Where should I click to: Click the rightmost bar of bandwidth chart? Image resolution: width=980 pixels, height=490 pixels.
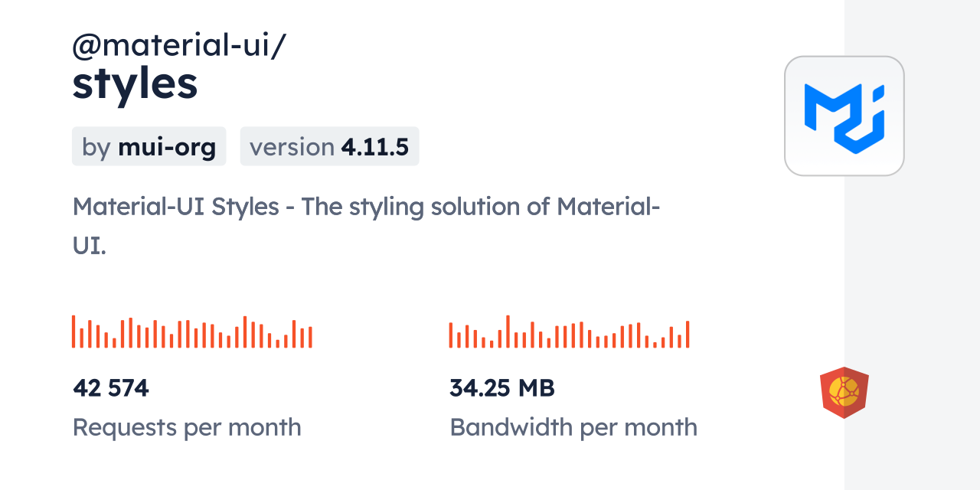pos(688,335)
